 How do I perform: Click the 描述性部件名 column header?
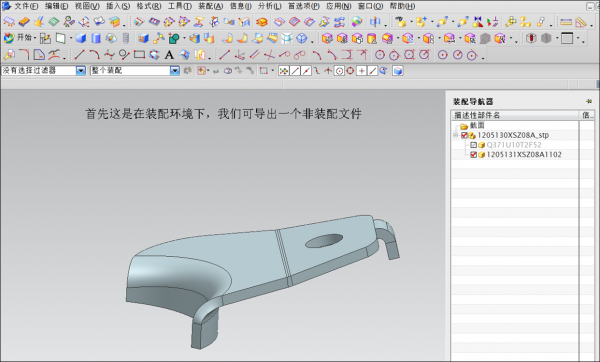click(x=515, y=115)
